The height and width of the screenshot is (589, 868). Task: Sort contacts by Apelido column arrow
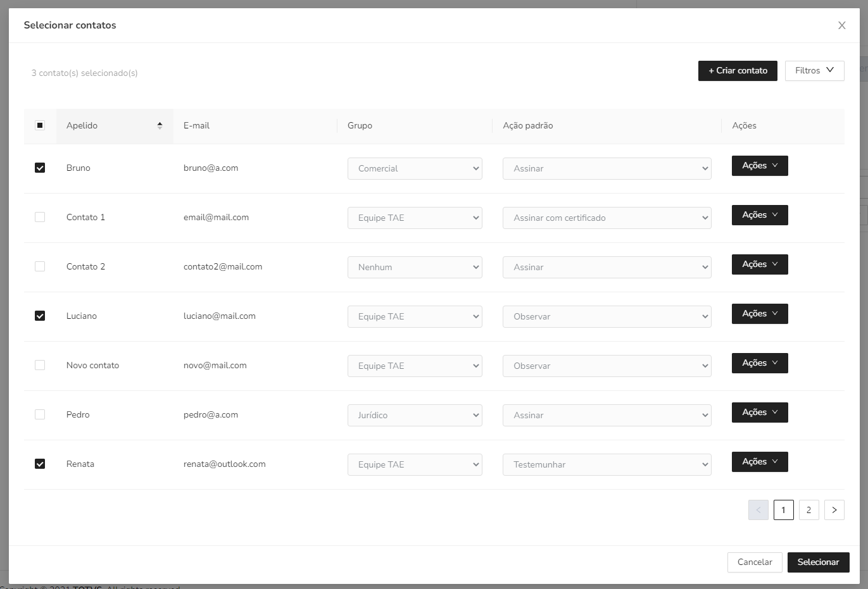pos(160,126)
